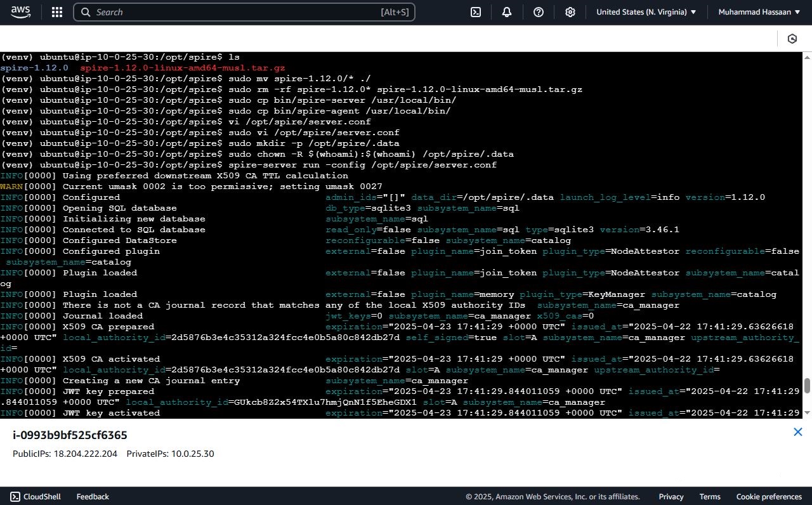The width and height of the screenshot is (812, 505).
Task: Open Cookie preferences
Action: [x=769, y=497]
